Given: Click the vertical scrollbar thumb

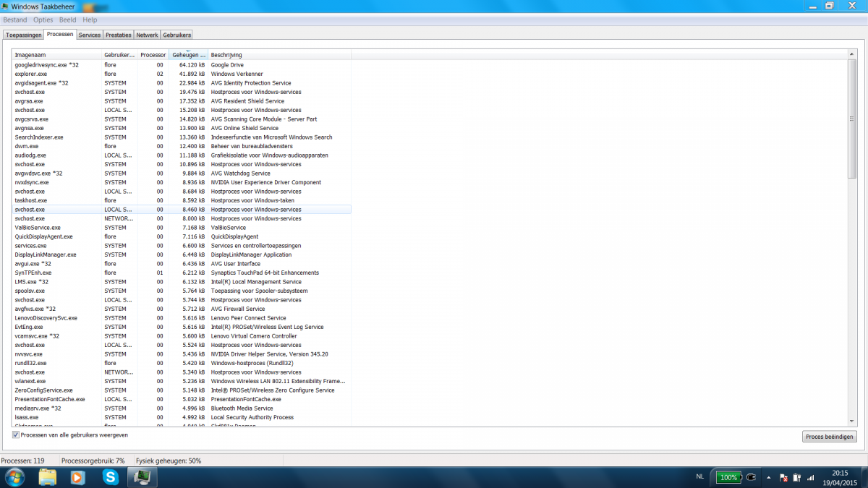Looking at the screenshot, I should [x=851, y=119].
